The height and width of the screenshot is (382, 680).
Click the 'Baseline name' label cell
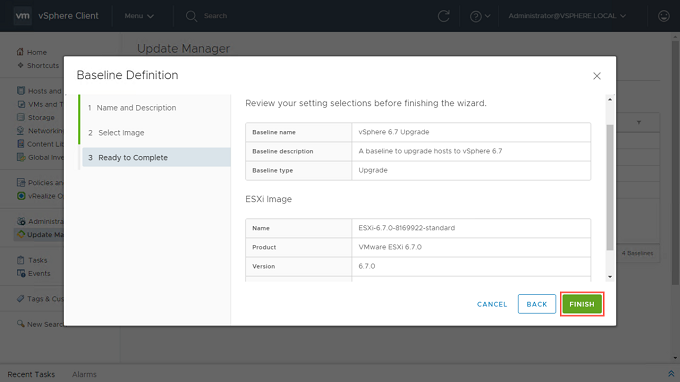[298, 132]
